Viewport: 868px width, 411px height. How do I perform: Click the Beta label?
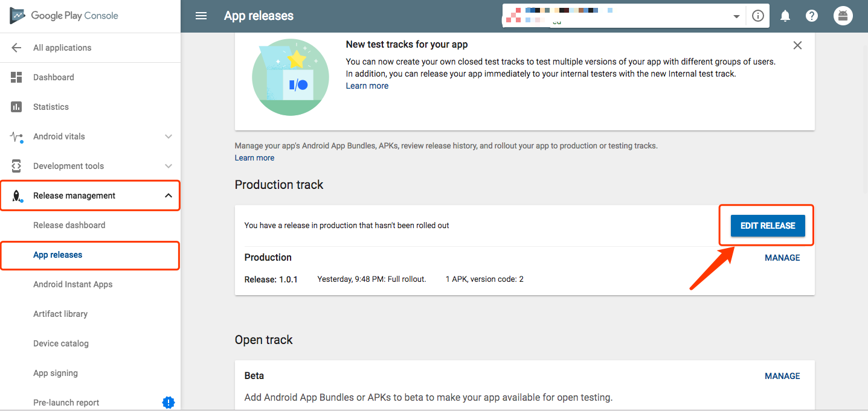[254, 375]
